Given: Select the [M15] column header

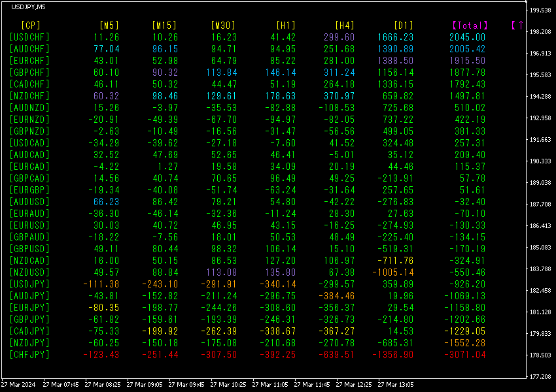Looking at the screenshot, I should tap(164, 25).
